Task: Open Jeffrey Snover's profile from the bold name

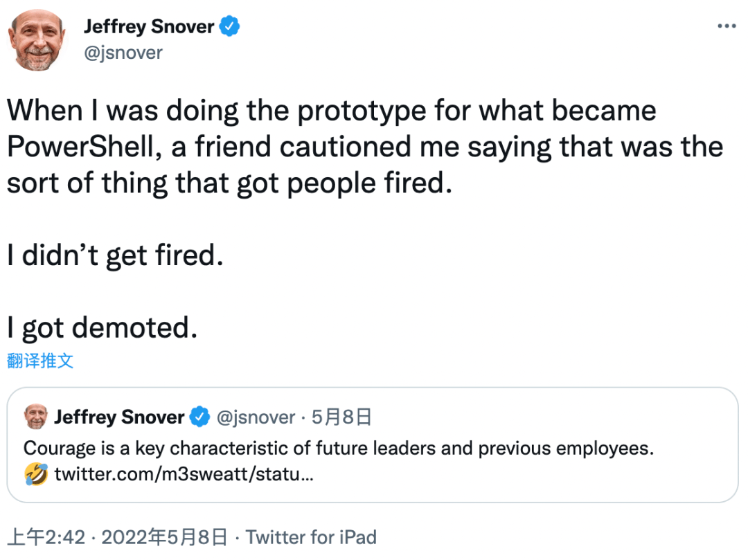Action: (149, 27)
